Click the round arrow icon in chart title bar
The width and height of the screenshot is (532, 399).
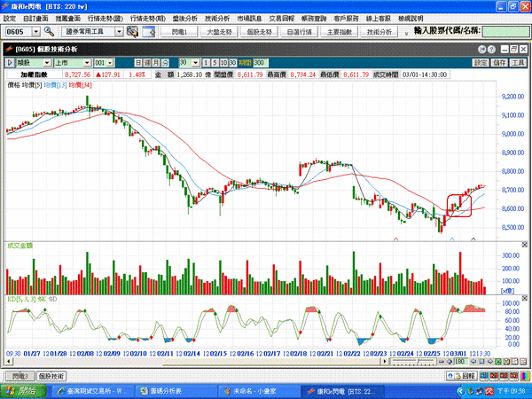coord(481,50)
